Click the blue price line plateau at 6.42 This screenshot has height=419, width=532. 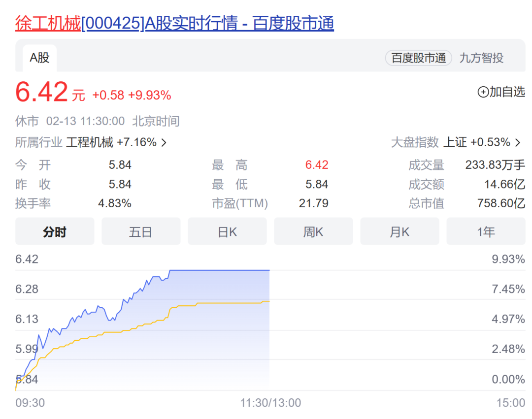pyautogui.click(x=220, y=270)
